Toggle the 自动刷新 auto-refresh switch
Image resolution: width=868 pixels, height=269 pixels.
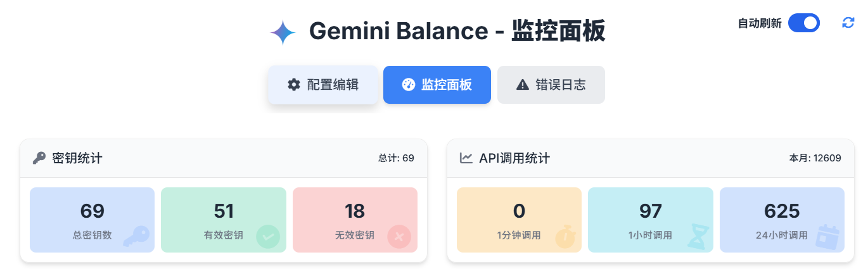click(x=803, y=23)
